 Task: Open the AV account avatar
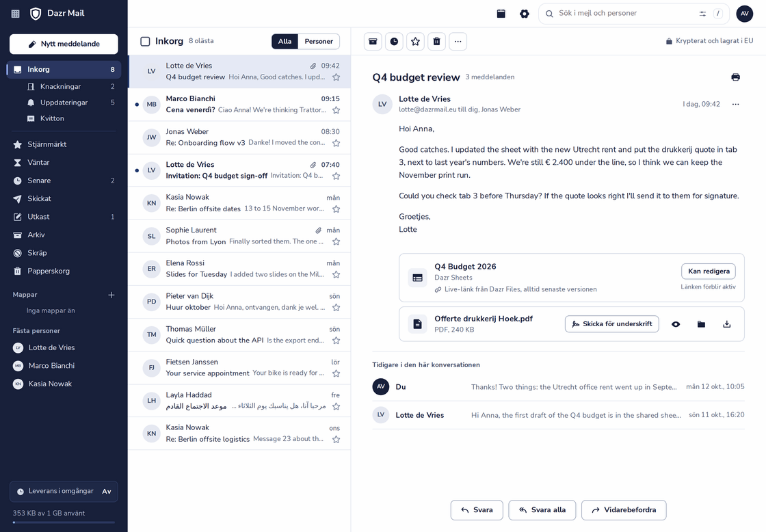point(745,14)
